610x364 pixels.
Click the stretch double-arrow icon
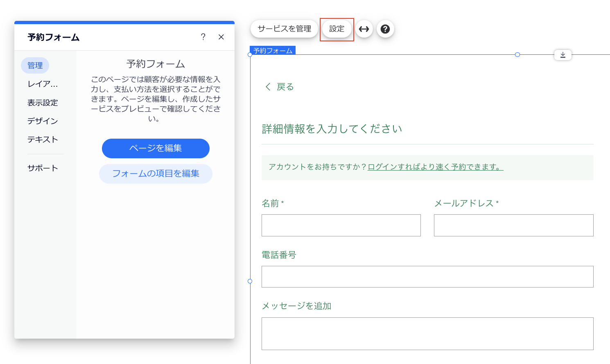tap(364, 29)
